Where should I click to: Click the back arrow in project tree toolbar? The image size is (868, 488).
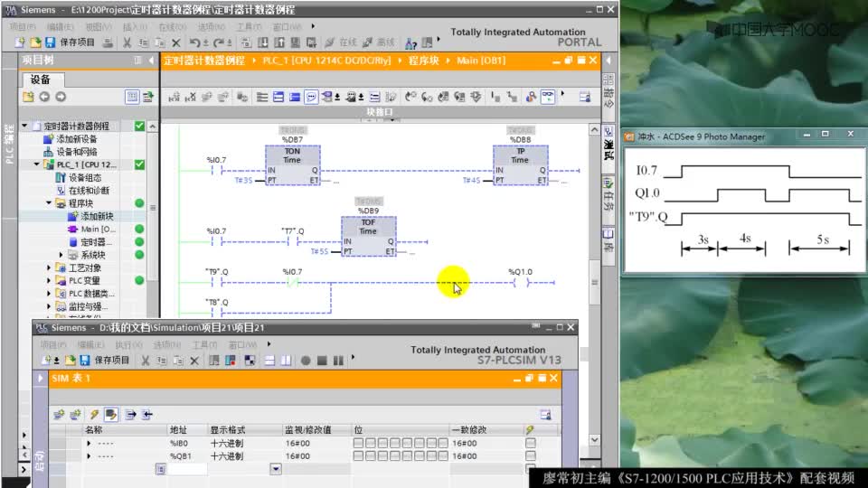[44, 97]
